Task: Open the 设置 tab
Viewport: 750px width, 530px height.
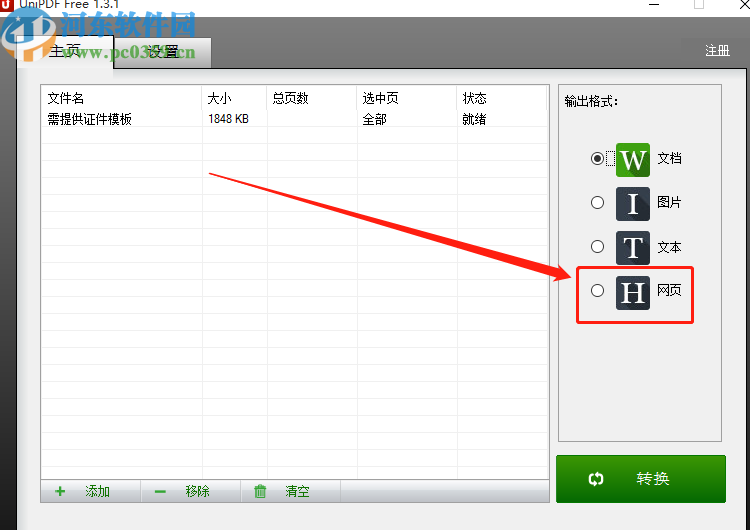Action: coord(163,52)
